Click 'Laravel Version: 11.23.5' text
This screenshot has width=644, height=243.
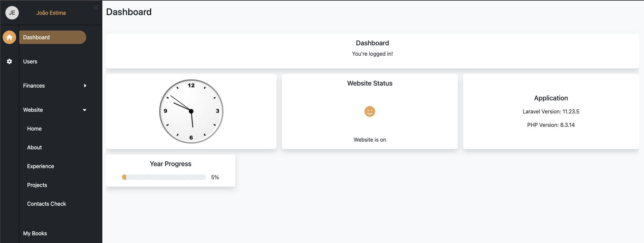(x=551, y=111)
